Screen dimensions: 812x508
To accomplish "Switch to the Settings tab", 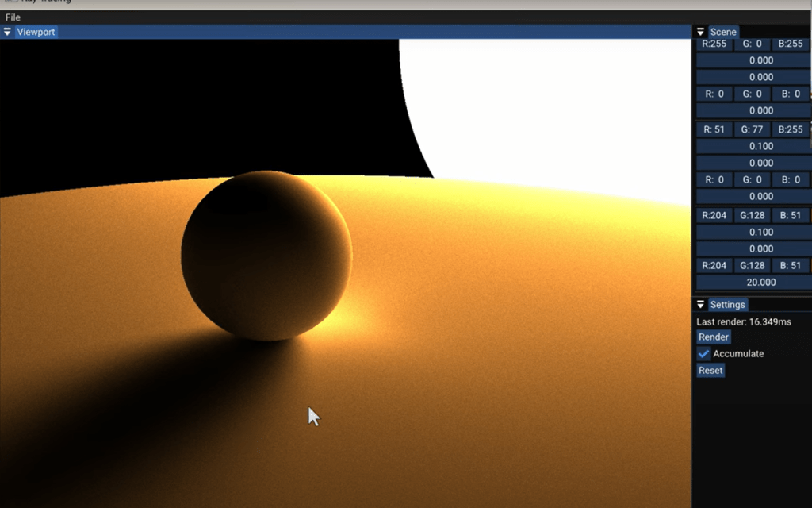I will (726, 304).
